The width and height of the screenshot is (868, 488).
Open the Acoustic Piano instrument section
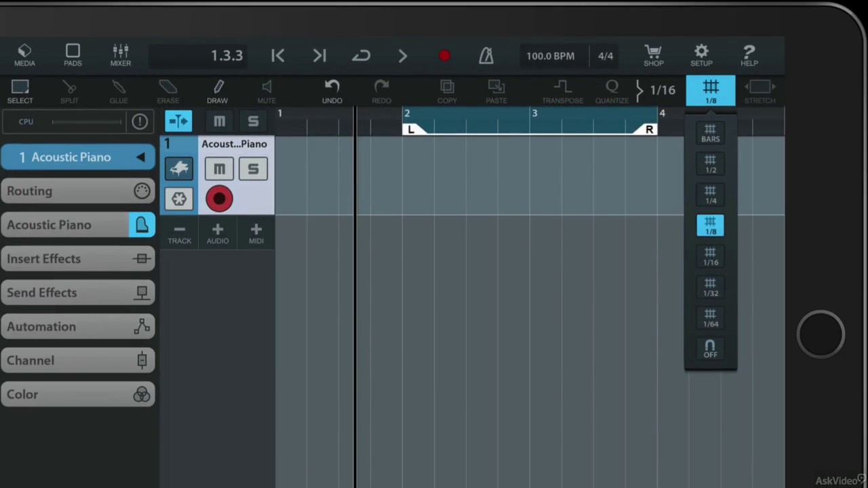pyautogui.click(x=78, y=225)
